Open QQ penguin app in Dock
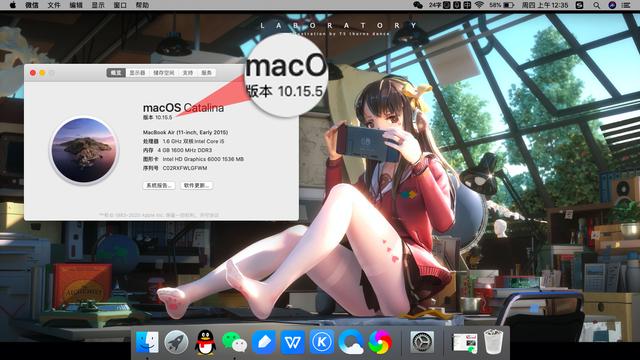The width and height of the screenshot is (640, 360). click(205, 342)
